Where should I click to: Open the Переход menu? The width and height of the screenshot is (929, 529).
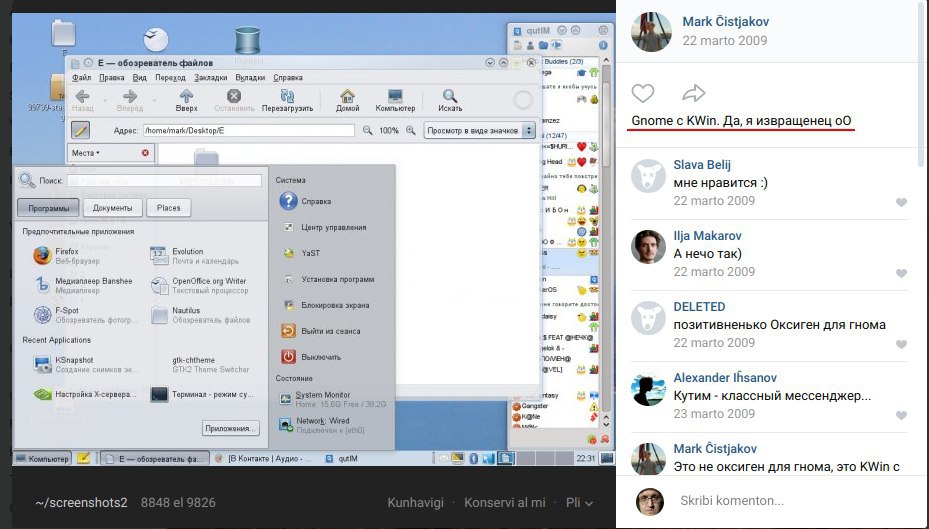pos(170,78)
